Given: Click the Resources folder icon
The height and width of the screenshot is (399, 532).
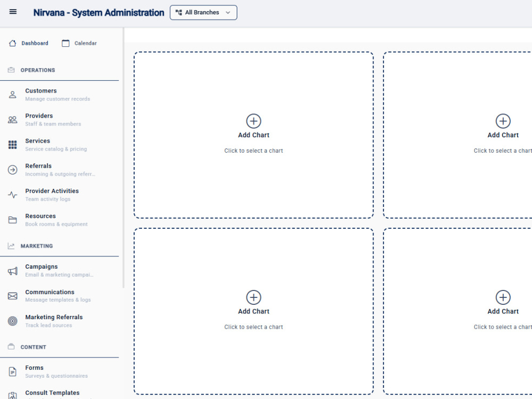Looking at the screenshot, I should tap(13, 220).
